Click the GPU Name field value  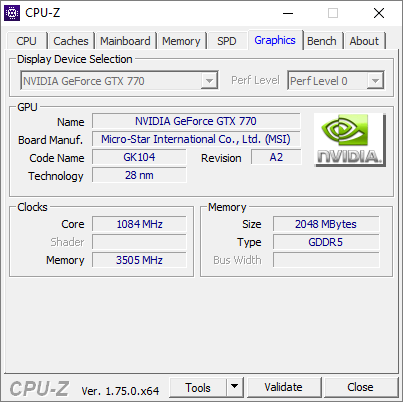click(x=196, y=121)
